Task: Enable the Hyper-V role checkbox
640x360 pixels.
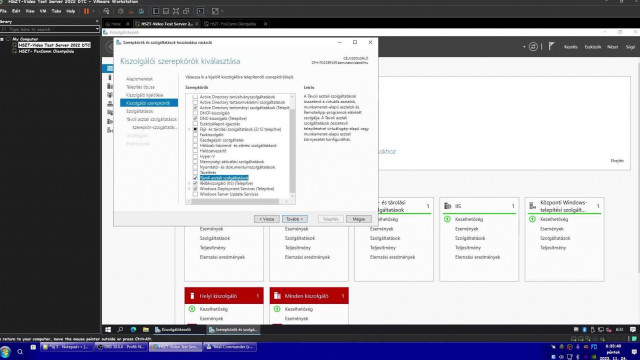Action: [195, 156]
